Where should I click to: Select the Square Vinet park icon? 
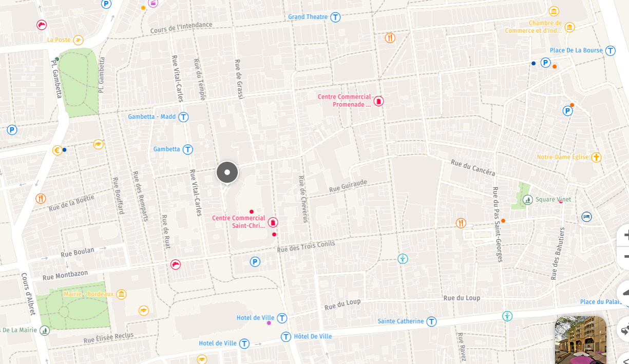[x=527, y=199]
